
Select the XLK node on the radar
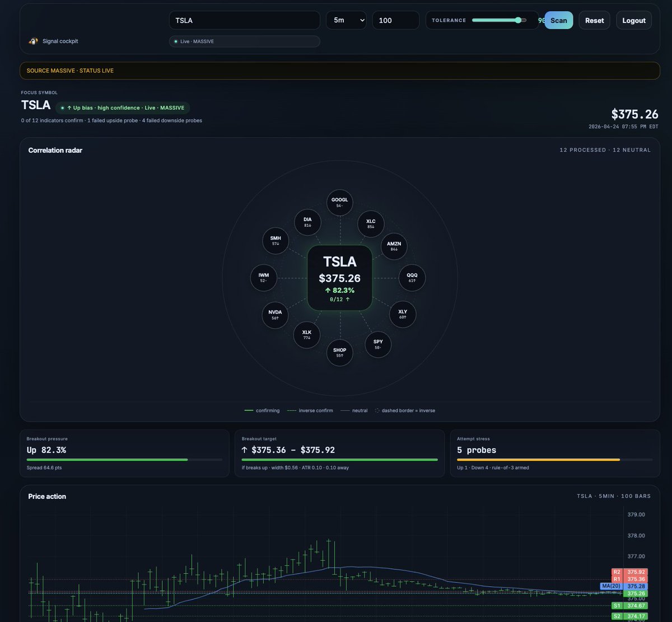306,335
